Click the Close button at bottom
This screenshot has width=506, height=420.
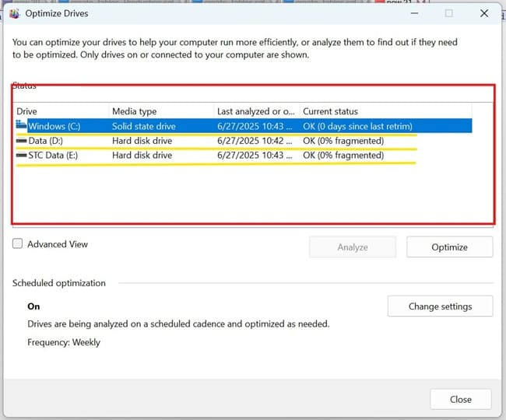461,399
